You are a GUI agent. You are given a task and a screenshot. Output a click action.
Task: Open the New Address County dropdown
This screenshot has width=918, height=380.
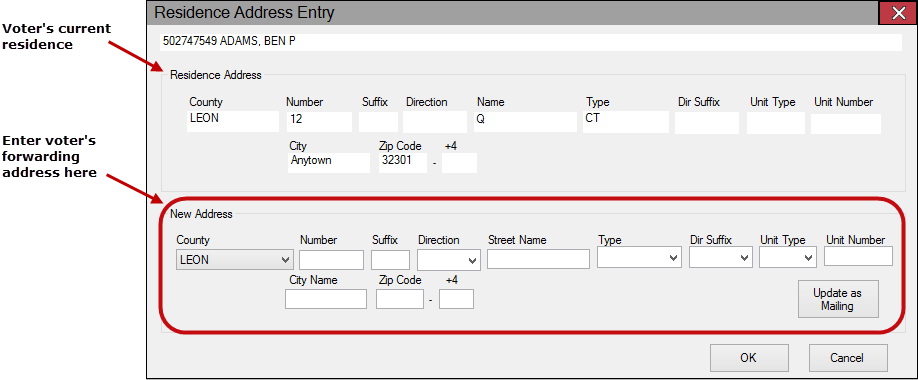tap(235, 260)
